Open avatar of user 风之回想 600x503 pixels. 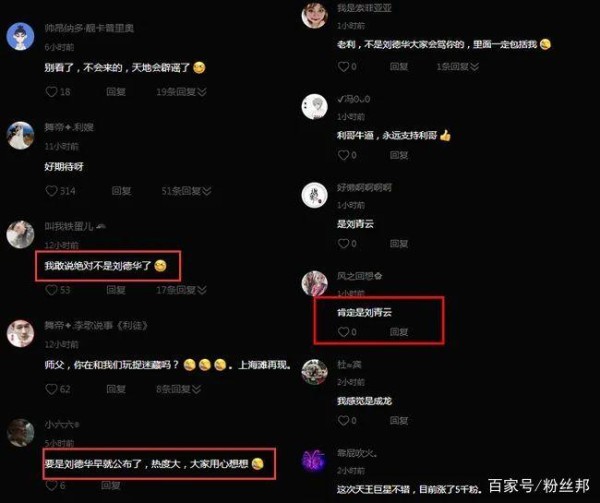tap(315, 283)
